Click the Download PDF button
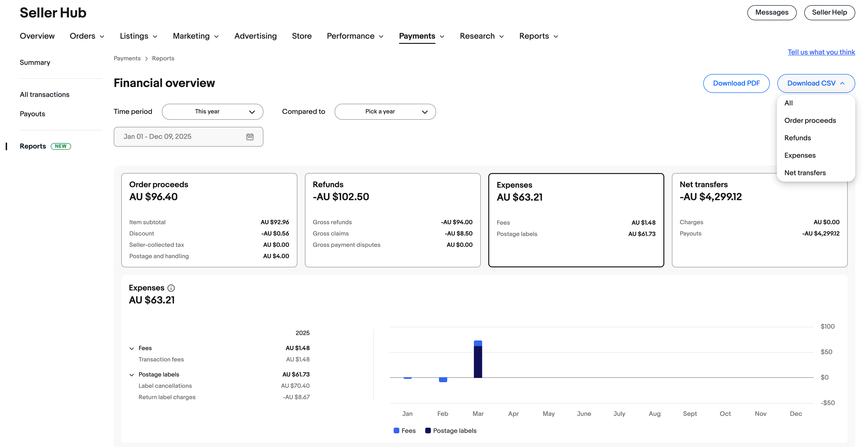Screen dimensions: 868x447 736,83
